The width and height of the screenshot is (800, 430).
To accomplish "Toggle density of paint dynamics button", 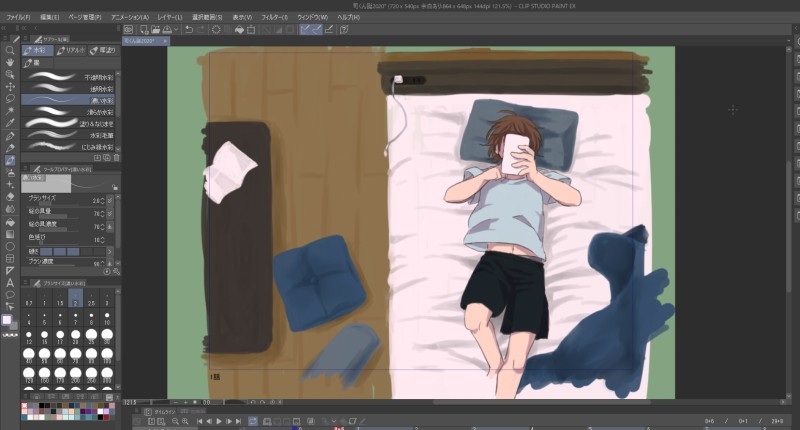I will coord(110,226).
